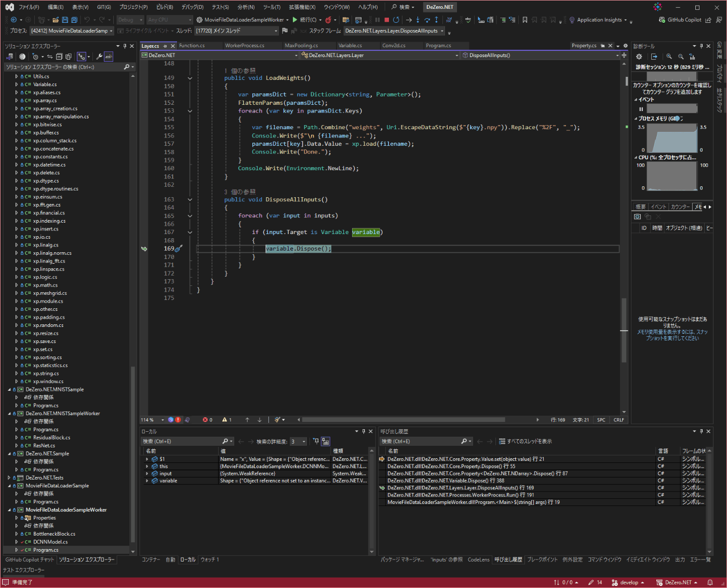Image resolution: width=727 pixels, height=588 pixels.
Task: Open GitHub Copilot button
Action: click(680, 20)
